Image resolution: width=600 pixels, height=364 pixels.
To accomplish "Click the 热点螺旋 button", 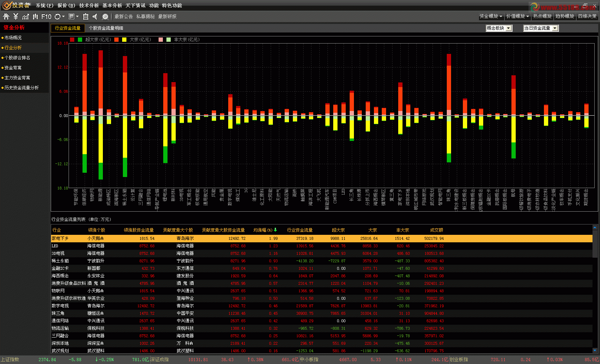I will tap(542, 16).
